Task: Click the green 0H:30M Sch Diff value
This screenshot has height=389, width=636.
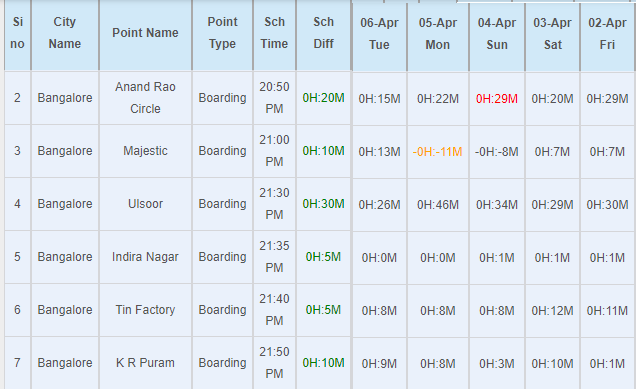Action: tap(323, 204)
